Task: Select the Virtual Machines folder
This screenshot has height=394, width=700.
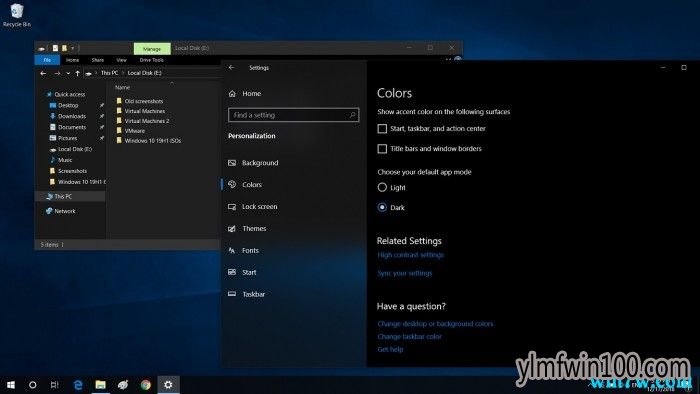Action: tap(141, 111)
